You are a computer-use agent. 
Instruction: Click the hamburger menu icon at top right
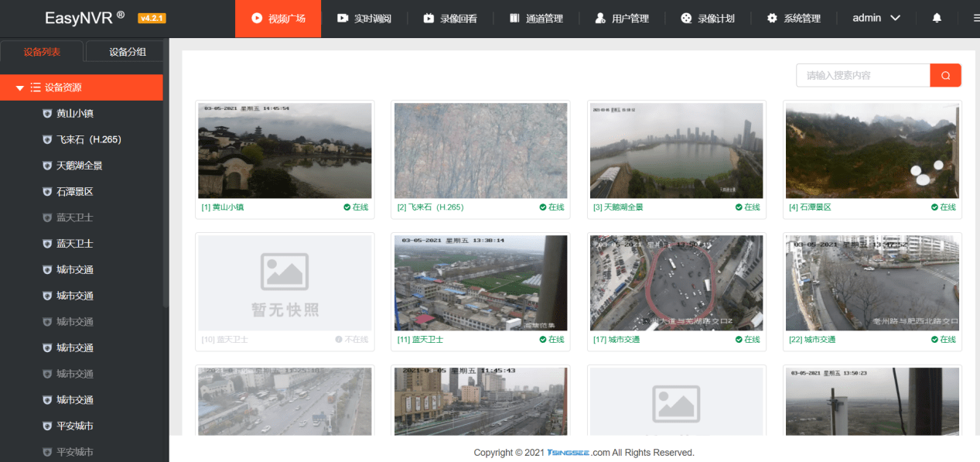click(976, 18)
